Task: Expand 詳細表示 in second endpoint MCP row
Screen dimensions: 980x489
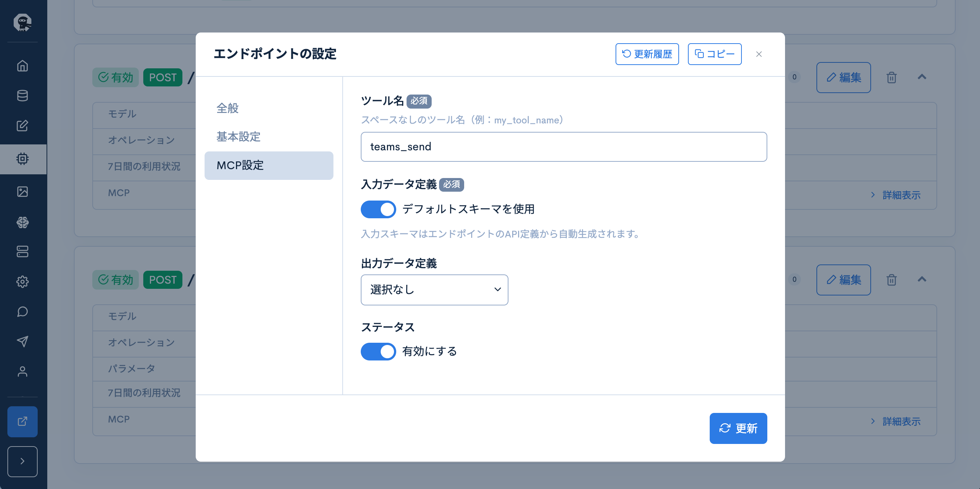Action: pos(895,422)
